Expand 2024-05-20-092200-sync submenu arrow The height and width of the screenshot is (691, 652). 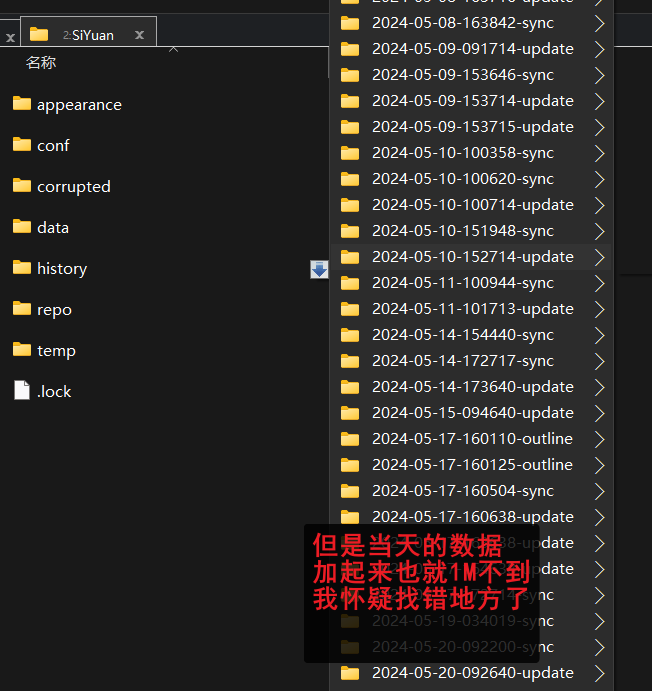[599, 647]
